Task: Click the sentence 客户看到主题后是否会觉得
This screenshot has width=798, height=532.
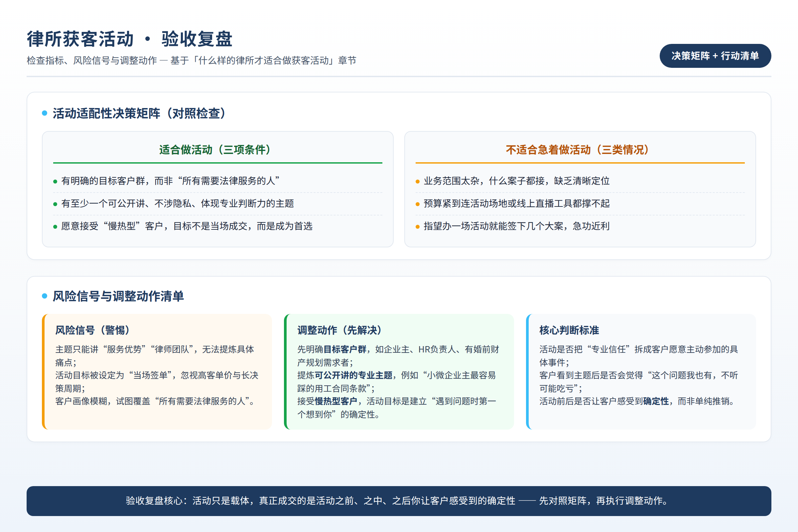Action: (x=639, y=382)
